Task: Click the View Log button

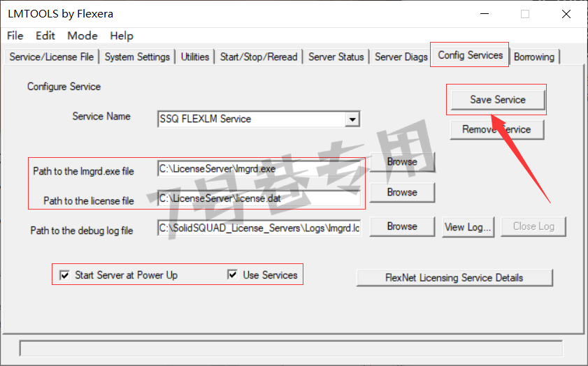Action: [x=468, y=227]
